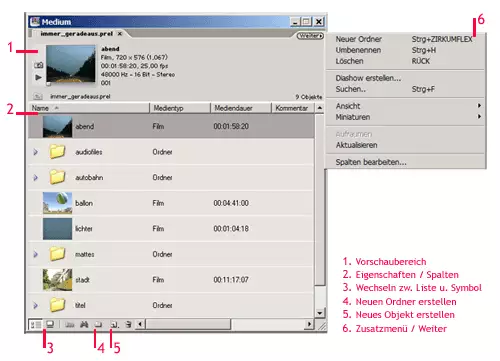Delete selection with the trash icon
This screenshot has height=361, width=500.
tap(128, 324)
